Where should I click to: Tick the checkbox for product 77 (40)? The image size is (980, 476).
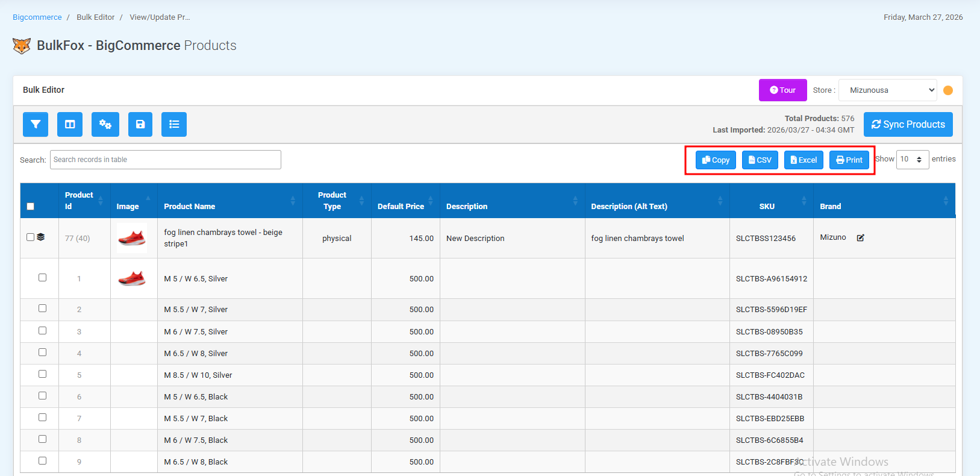point(30,237)
